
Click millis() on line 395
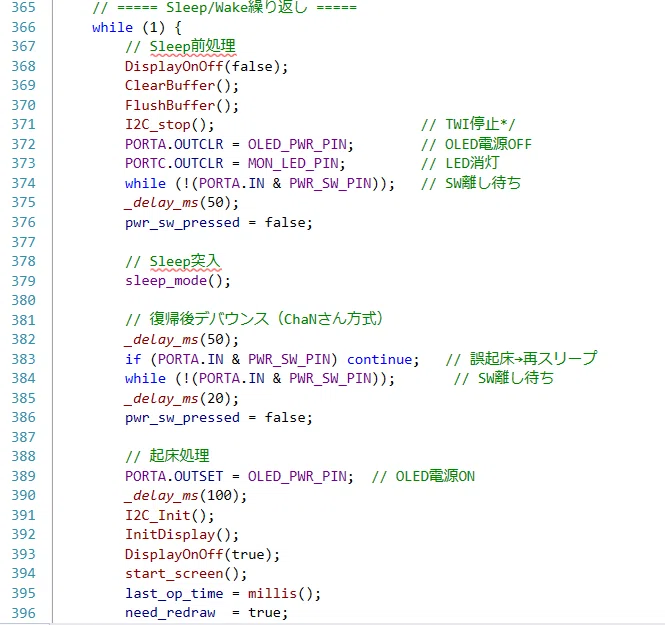tap(280, 593)
